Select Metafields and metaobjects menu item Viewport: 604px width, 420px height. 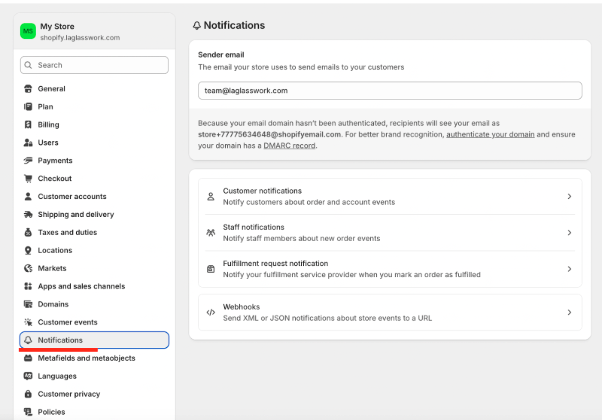coord(86,358)
